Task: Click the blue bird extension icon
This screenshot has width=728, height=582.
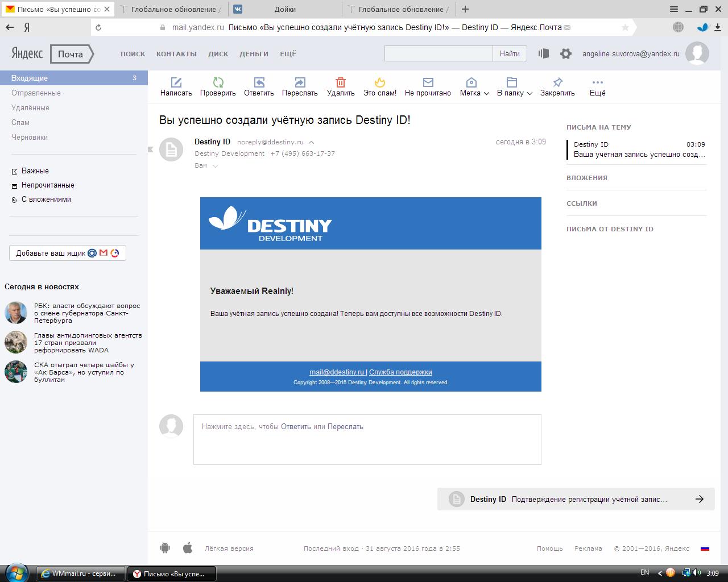Action: [x=703, y=27]
